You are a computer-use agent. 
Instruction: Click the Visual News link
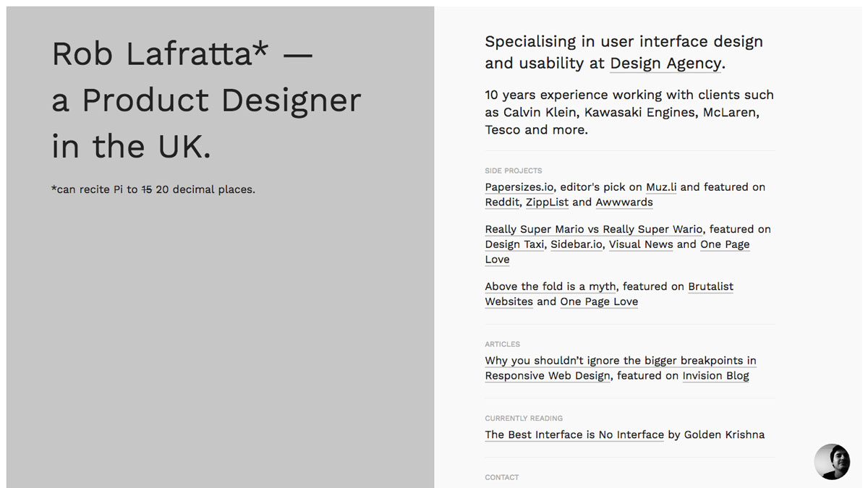click(641, 244)
